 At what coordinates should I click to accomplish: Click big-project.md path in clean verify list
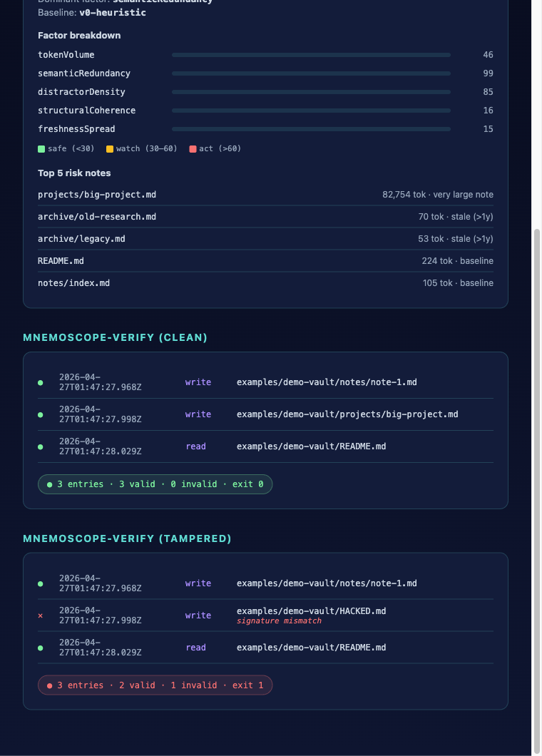pyautogui.click(x=347, y=414)
